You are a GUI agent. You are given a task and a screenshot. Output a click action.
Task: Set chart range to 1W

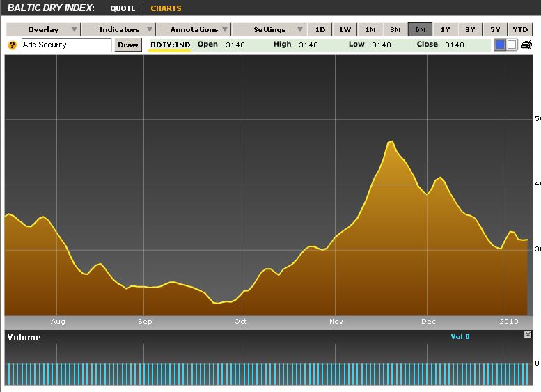345,29
